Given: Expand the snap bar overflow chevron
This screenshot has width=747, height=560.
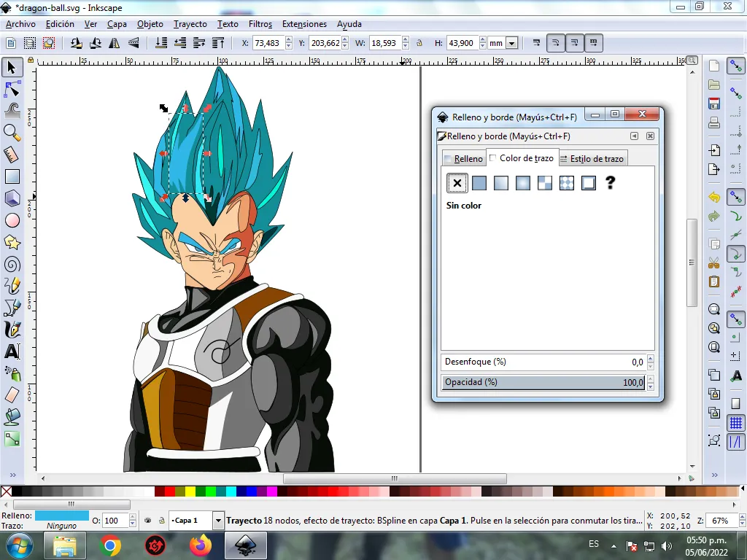Looking at the screenshot, I should (x=715, y=475).
